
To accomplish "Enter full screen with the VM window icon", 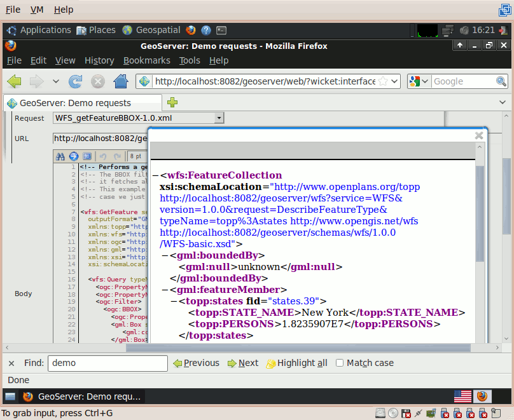I will click(x=504, y=10).
